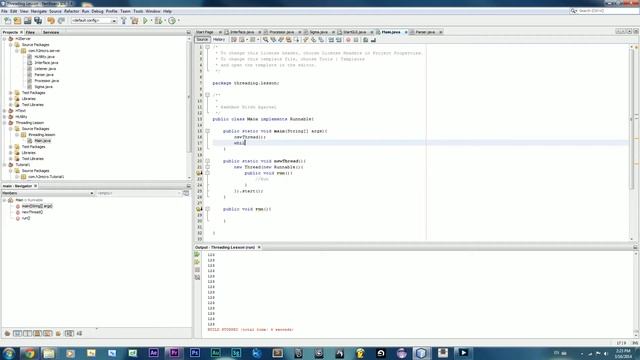The image size is (640, 360).
Task: Click the Open Project toolbar icon
Action: [28, 20]
